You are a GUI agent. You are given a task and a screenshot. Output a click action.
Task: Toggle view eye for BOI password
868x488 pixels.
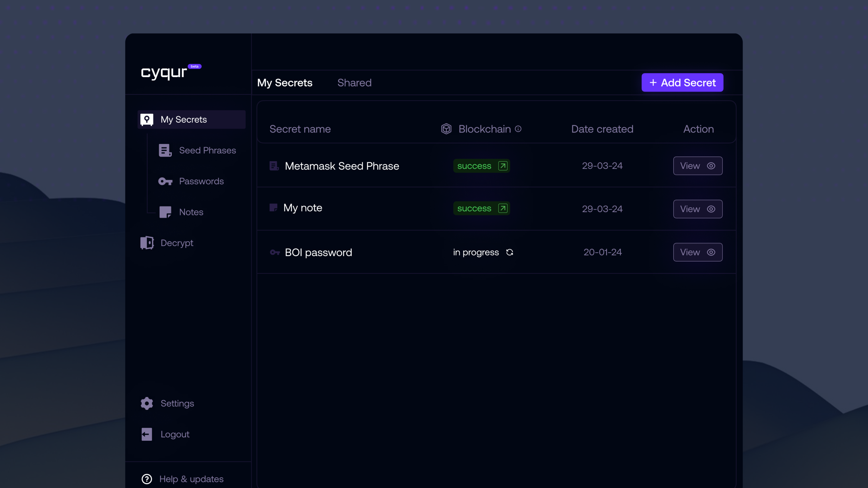[711, 252]
